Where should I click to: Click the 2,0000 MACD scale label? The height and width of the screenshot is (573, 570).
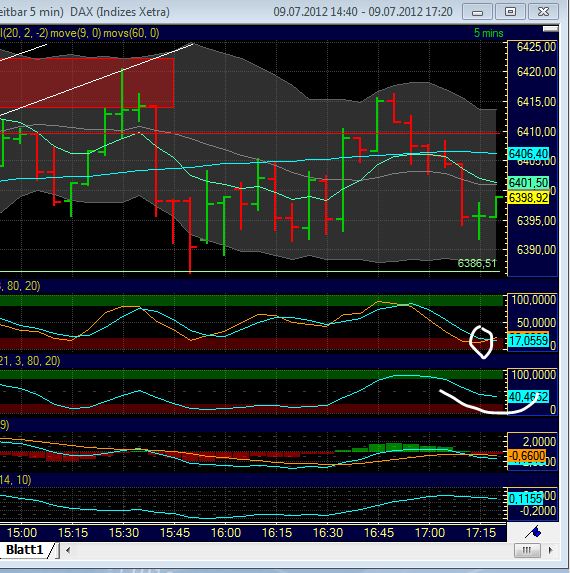539,442
